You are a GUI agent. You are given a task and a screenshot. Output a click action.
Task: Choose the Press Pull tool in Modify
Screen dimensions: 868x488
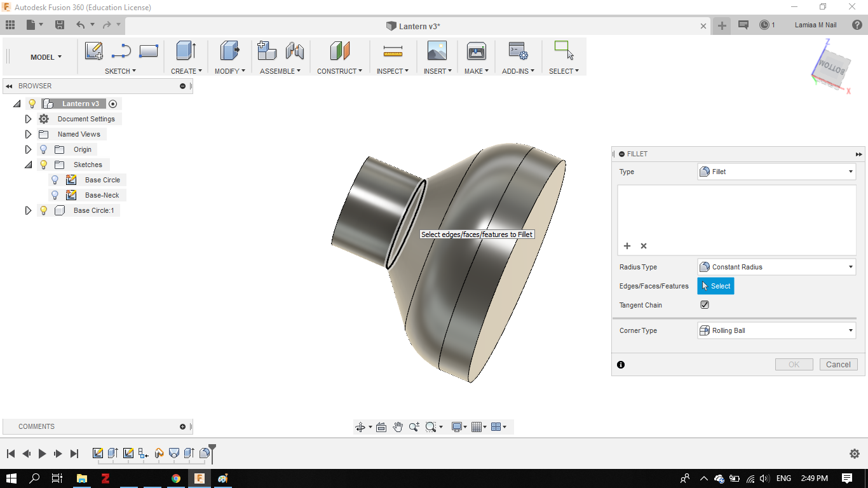[x=229, y=51]
